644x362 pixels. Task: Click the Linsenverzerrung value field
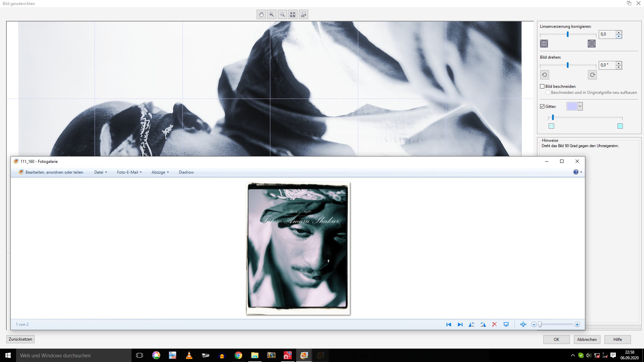click(x=607, y=35)
